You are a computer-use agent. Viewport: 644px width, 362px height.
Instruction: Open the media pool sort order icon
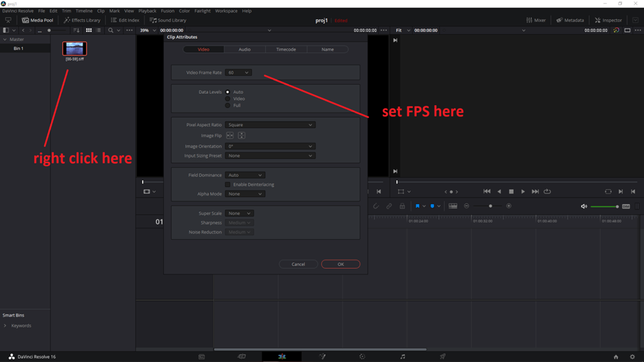click(77, 30)
